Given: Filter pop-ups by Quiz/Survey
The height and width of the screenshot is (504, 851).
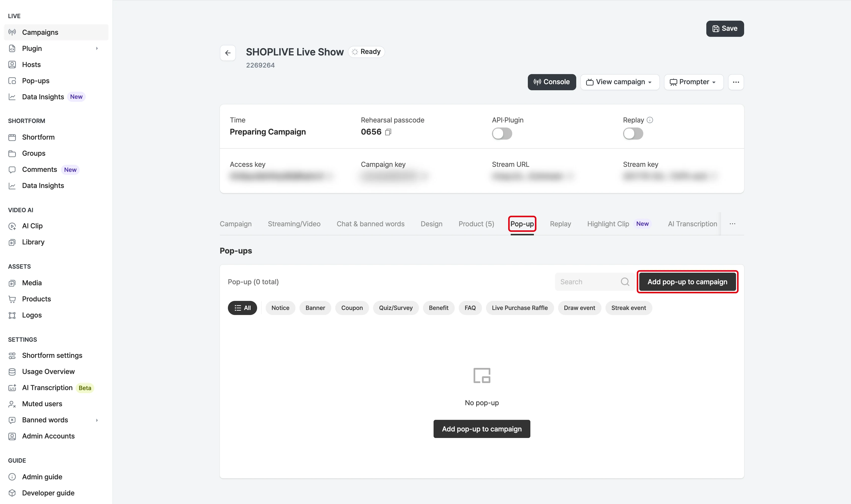Looking at the screenshot, I should tap(396, 308).
